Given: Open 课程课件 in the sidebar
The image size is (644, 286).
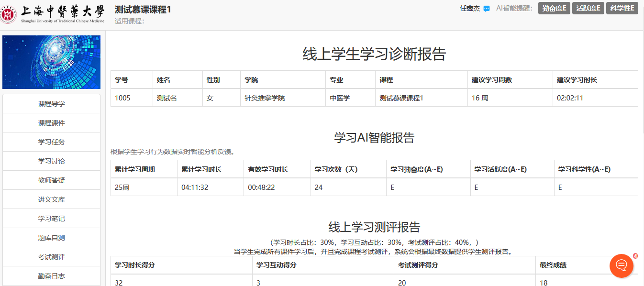Looking at the screenshot, I should point(52,123).
